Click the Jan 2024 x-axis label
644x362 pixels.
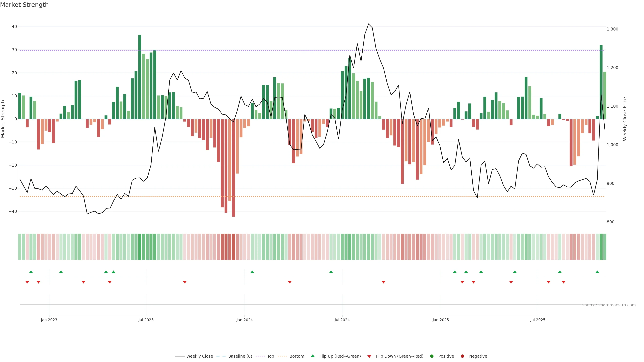coord(245,320)
